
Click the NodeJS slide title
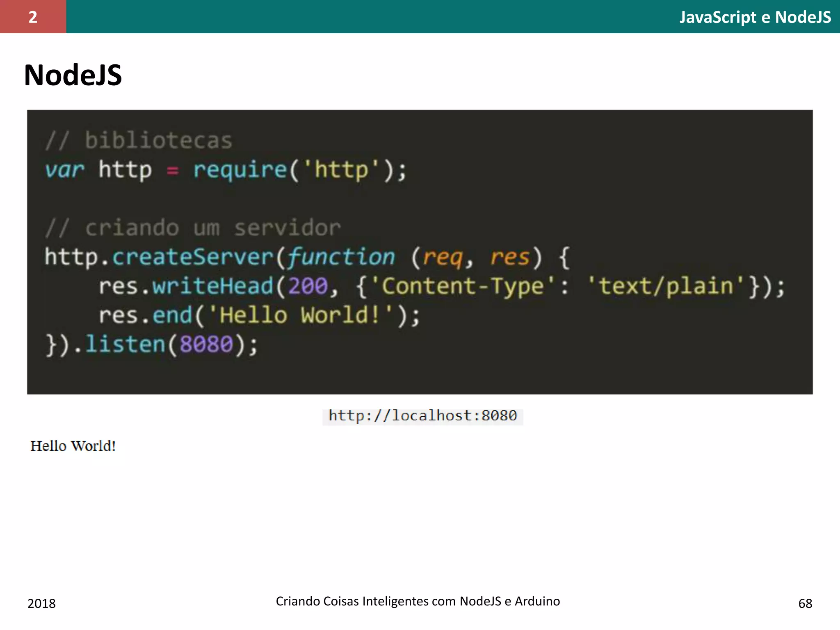pos(73,75)
